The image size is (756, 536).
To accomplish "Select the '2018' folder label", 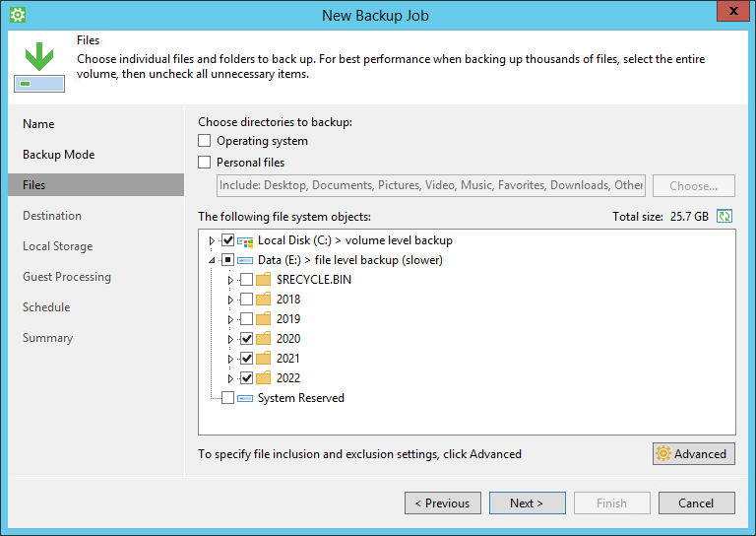I will (x=288, y=300).
